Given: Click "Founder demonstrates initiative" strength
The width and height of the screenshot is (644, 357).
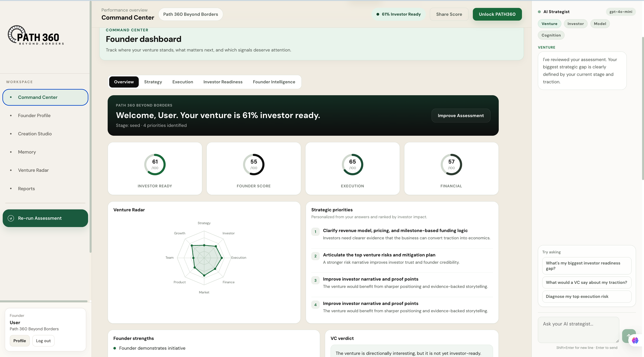Looking at the screenshot, I should click(152, 348).
